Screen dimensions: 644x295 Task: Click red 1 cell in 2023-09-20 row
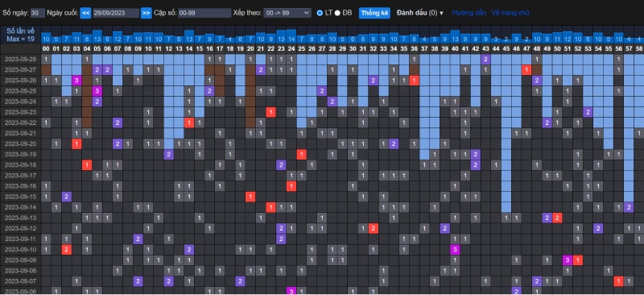click(76, 143)
